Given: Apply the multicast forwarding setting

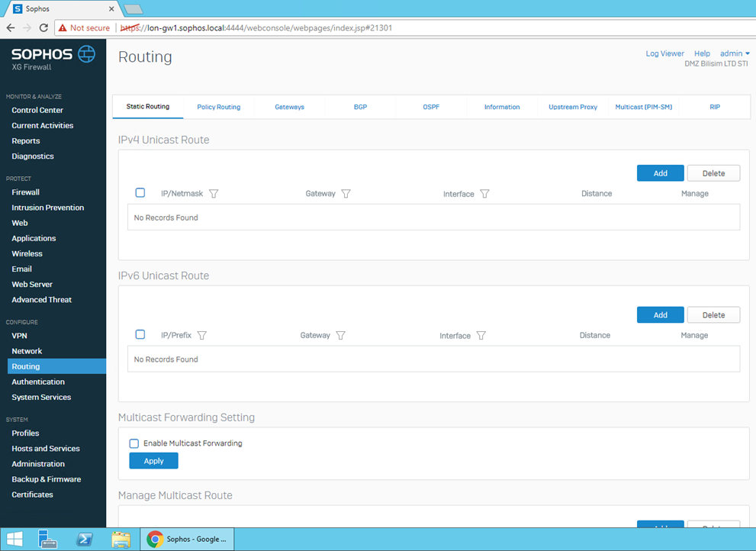Looking at the screenshot, I should [153, 461].
